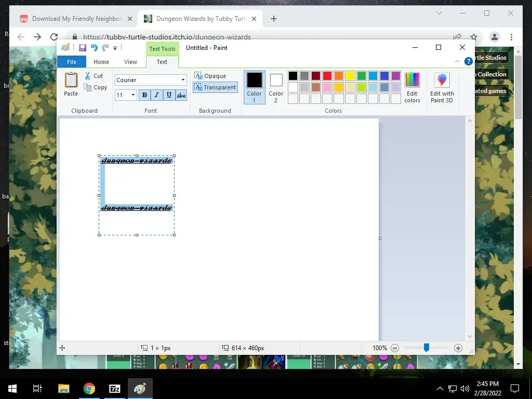Click the Text Tools contextual tab header

click(162, 49)
